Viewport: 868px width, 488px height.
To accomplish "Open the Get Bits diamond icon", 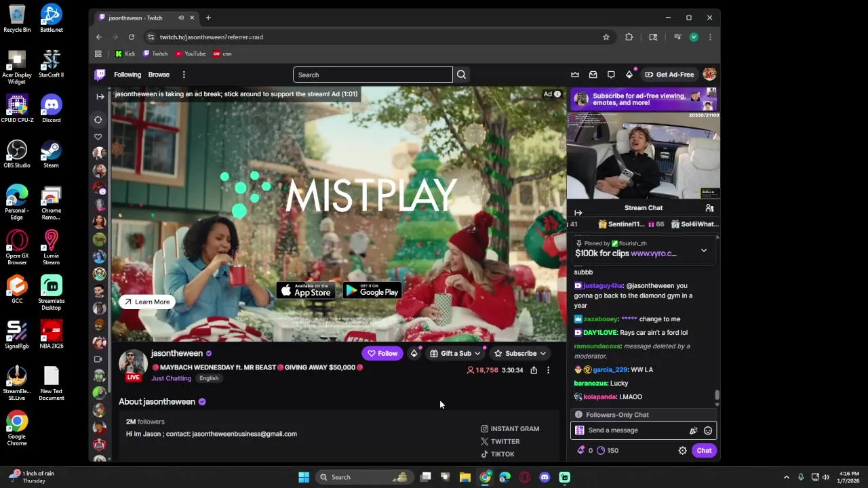I will pos(629,75).
